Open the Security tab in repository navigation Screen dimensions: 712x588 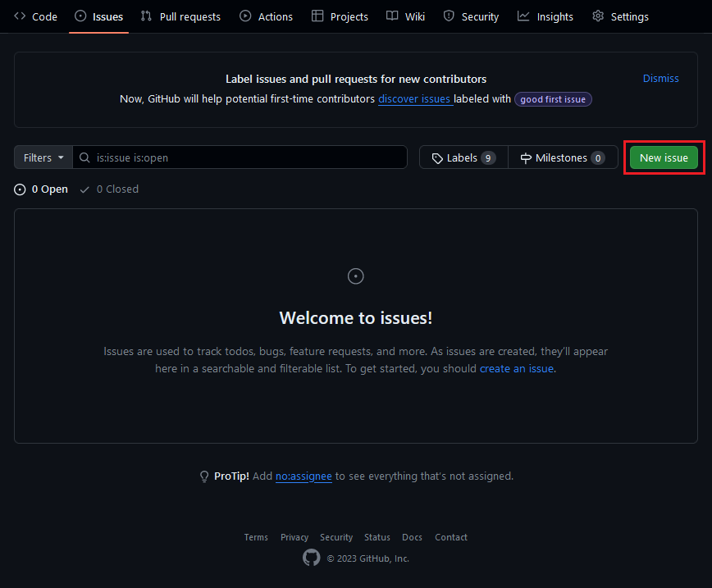coord(471,16)
